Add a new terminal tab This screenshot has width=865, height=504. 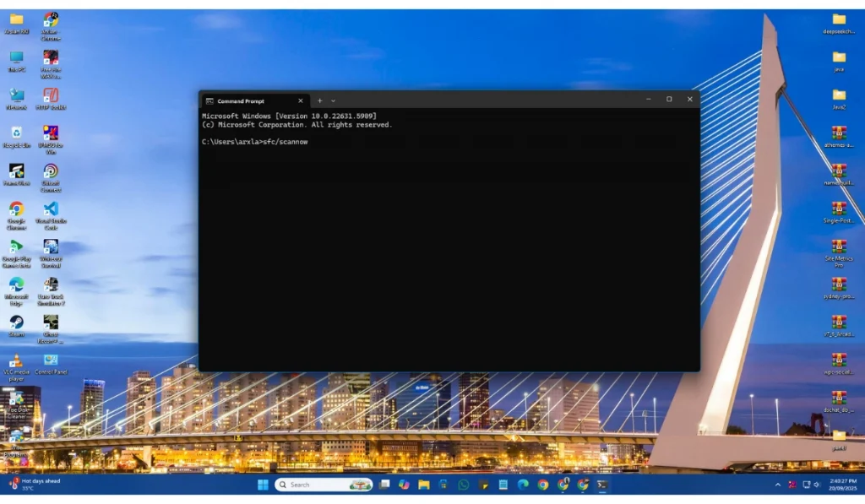[319, 100]
